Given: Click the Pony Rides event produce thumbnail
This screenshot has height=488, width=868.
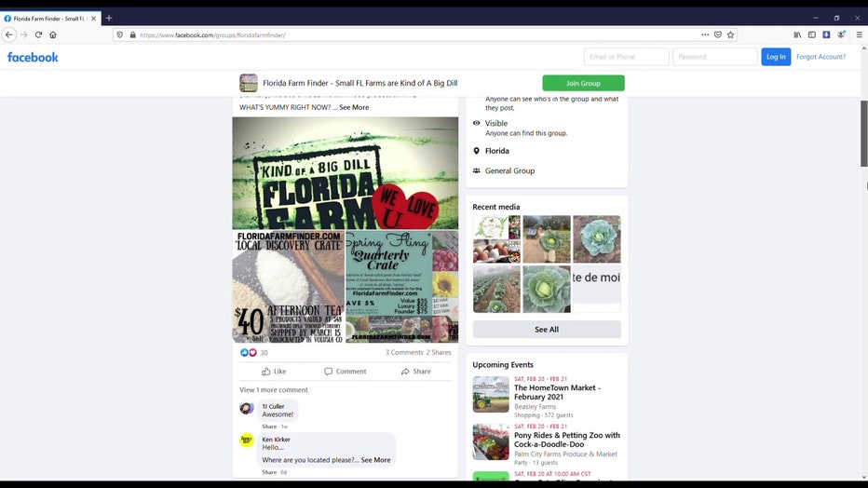Looking at the screenshot, I should [491, 442].
